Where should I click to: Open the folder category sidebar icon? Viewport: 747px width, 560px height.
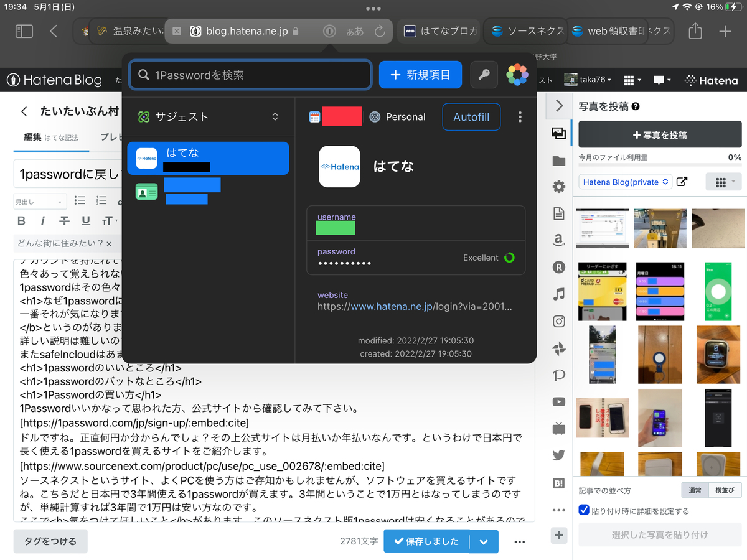point(558,161)
